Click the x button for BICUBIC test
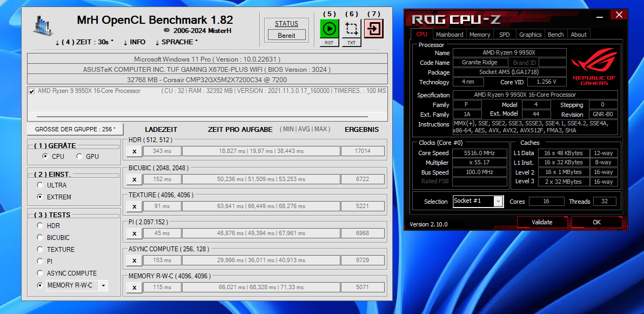Image resolution: width=644 pixels, height=314 pixels. pyautogui.click(x=135, y=179)
